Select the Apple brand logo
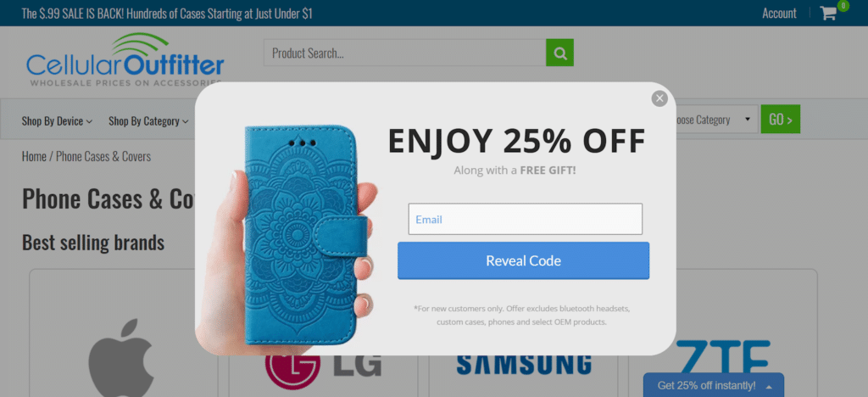Screen dimensions: 868x397 coord(121,357)
